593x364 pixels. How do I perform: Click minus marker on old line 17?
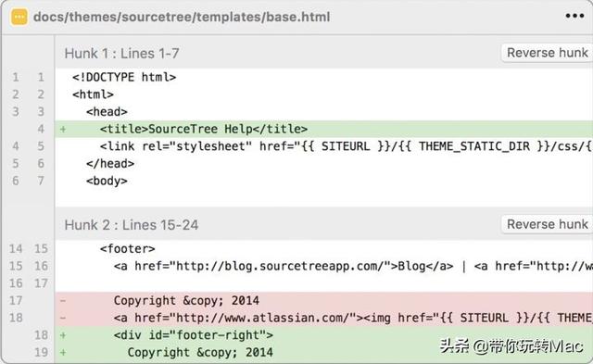pyautogui.click(x=63, y=301)
